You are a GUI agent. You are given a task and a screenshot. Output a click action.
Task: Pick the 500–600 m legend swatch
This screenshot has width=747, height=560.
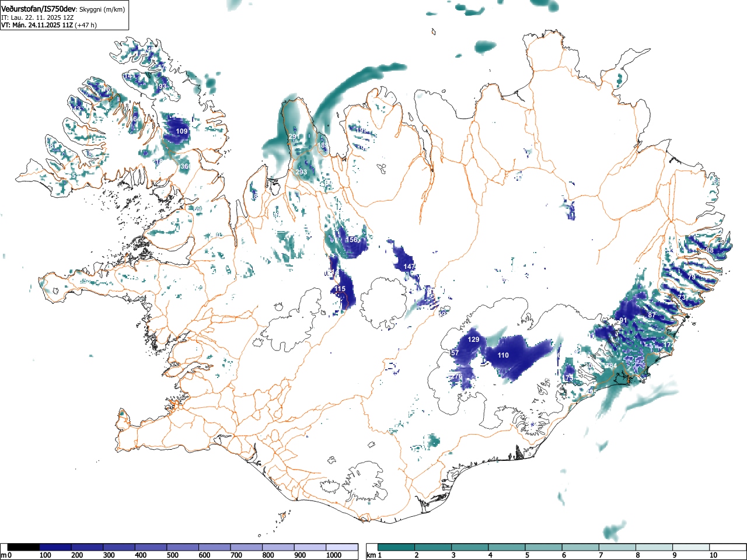[x=183, y=547]
